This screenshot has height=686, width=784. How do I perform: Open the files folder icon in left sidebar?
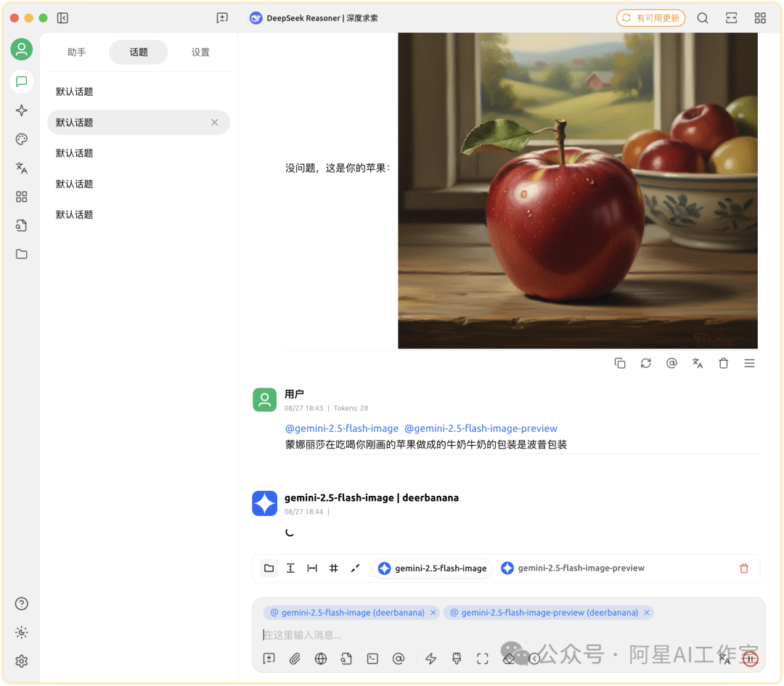(x=22, y=254)
